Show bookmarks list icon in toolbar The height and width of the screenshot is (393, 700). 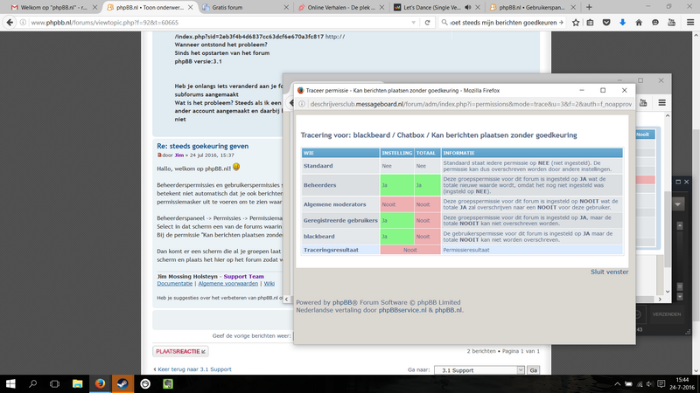590,22
